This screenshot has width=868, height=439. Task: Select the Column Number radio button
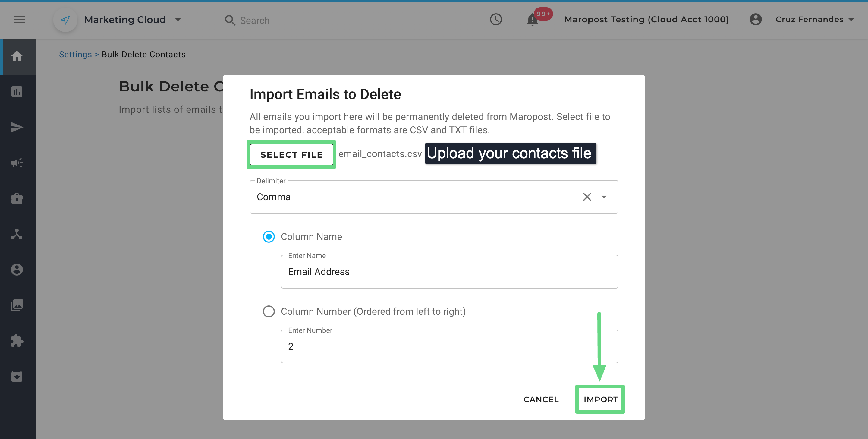[x=269, y=311]
